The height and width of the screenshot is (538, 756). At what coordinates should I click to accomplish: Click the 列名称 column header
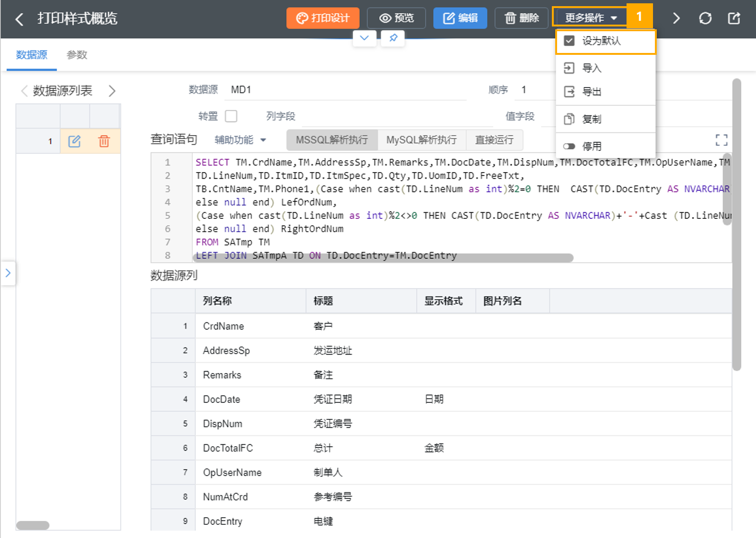[251, 301]
